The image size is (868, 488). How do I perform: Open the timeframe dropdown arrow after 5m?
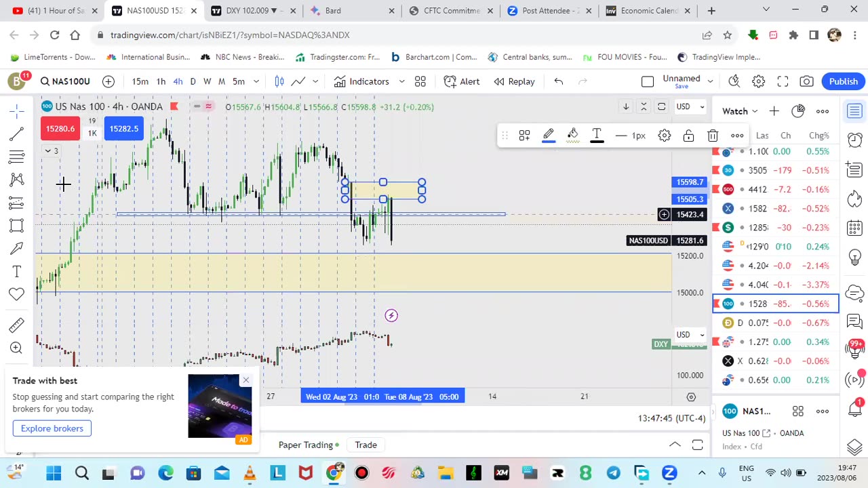coord(256,81)
